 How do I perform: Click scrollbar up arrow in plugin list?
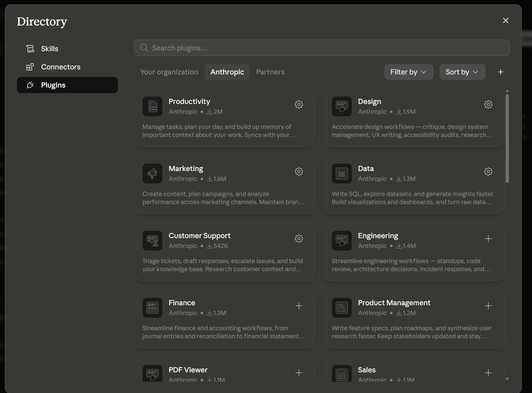[507, 91]
